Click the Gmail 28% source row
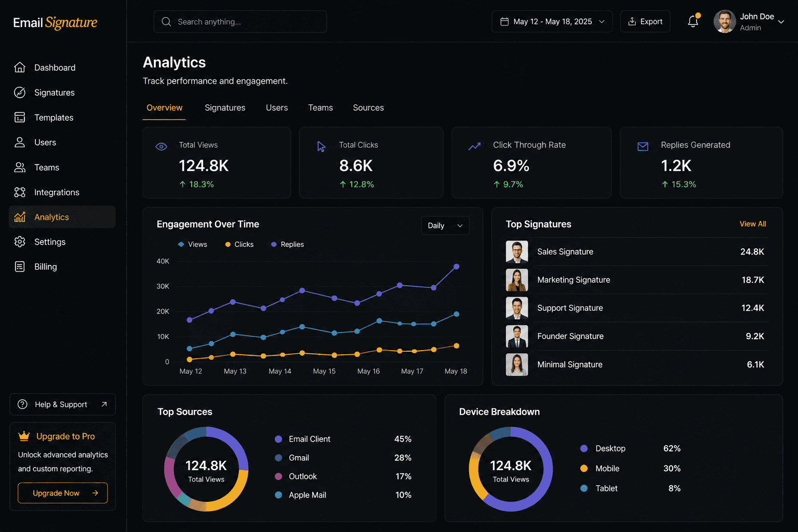The image size is (798, 532). point(343,458)
